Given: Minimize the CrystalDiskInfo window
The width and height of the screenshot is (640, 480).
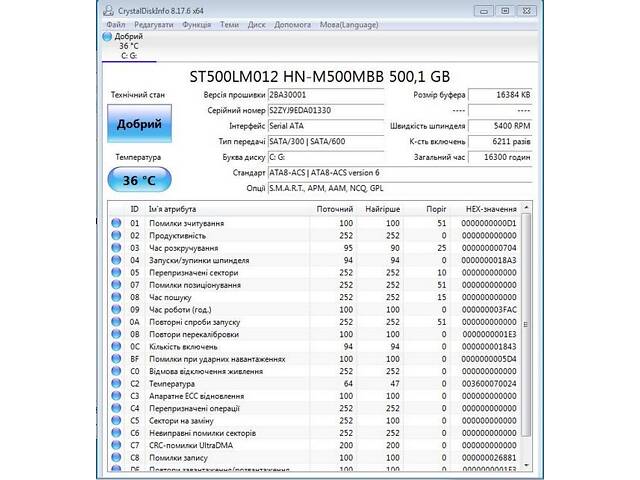Looking at the screenshot, I should tap(484, 11).
